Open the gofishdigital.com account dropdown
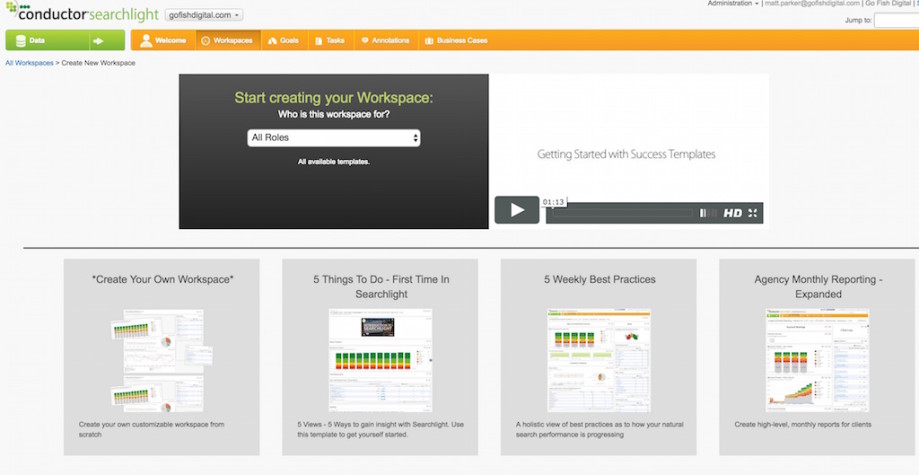Image resolution: width=919 pixels, height=475 pixels. [204, 15]
